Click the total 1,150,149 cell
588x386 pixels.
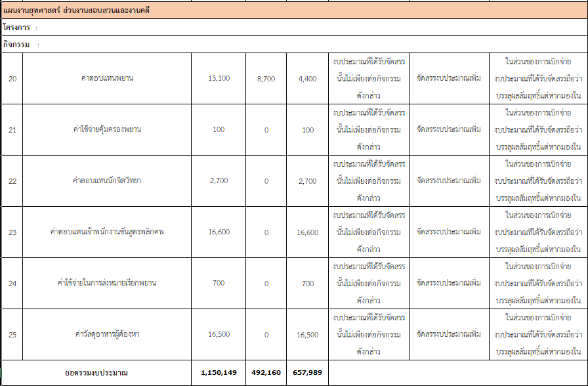click(x=219, y=373)
